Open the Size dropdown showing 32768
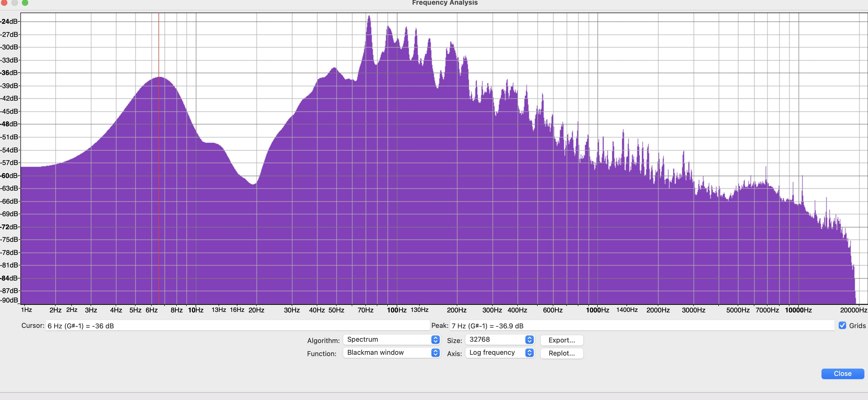Viewport: 868px width, 400px height. point(499,340)
